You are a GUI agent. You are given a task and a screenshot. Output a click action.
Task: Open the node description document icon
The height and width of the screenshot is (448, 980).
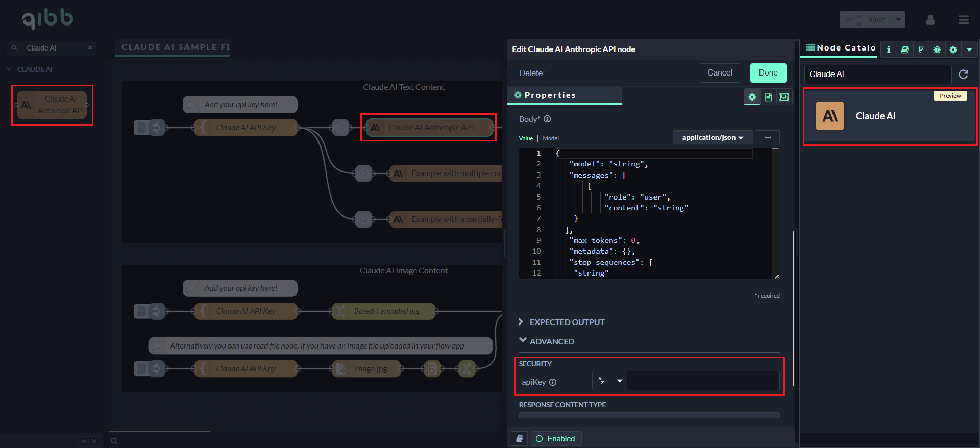(x=768, y=97)
